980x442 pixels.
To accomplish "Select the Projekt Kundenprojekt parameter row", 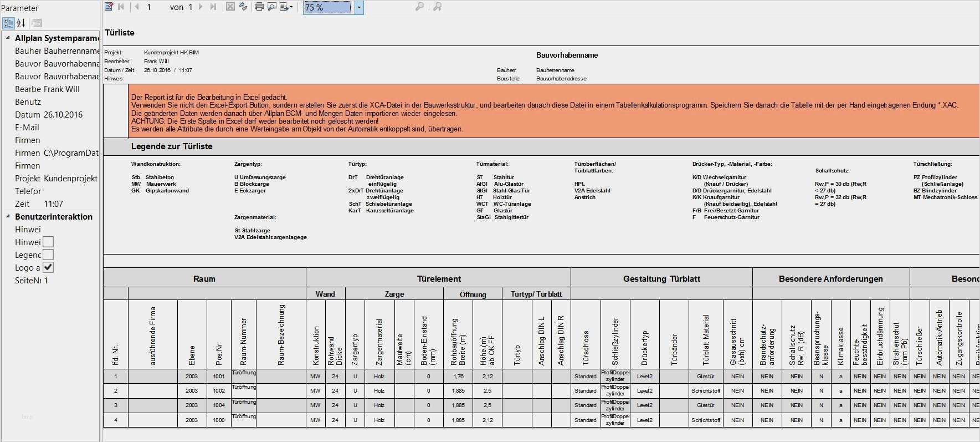I will tap(50, 178).
